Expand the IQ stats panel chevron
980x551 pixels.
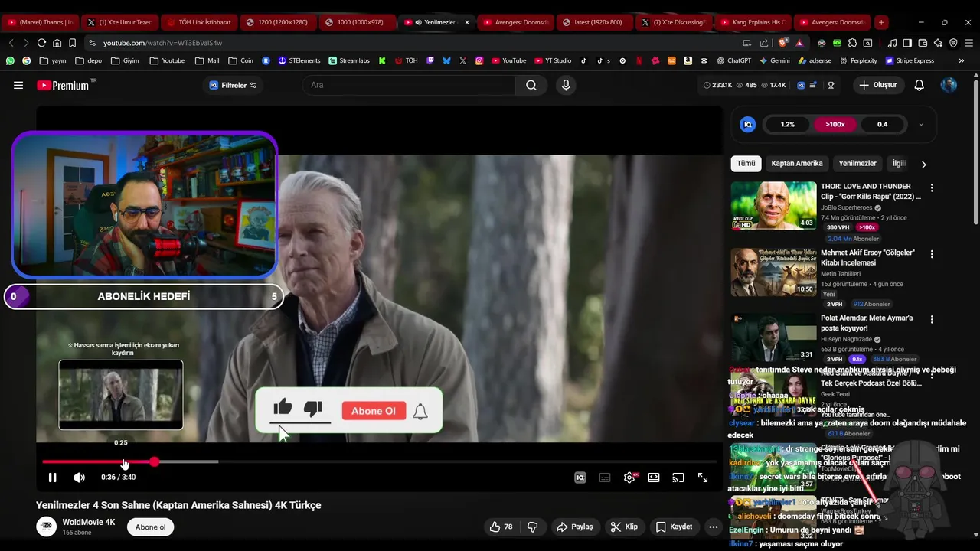point(921,124)
